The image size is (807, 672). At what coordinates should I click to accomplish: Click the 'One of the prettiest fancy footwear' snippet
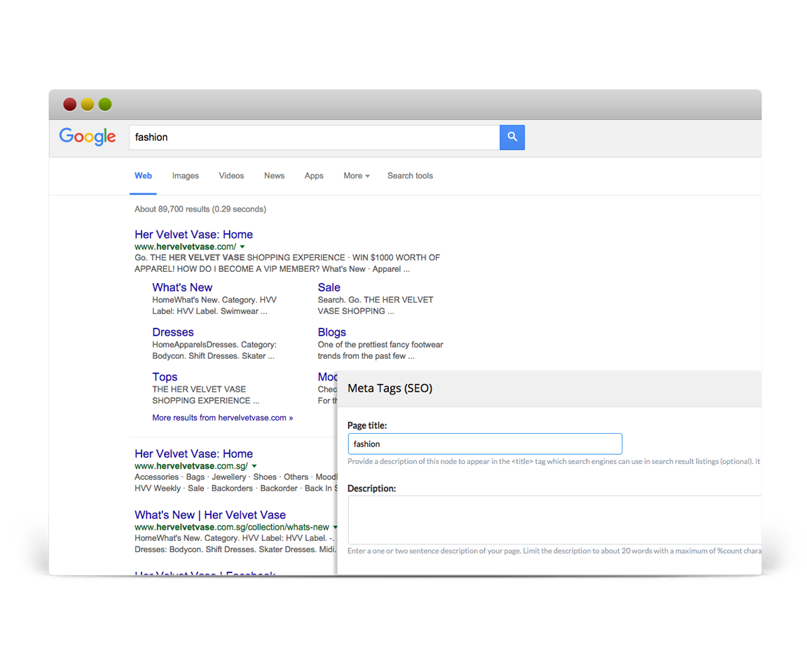(380, 345)
